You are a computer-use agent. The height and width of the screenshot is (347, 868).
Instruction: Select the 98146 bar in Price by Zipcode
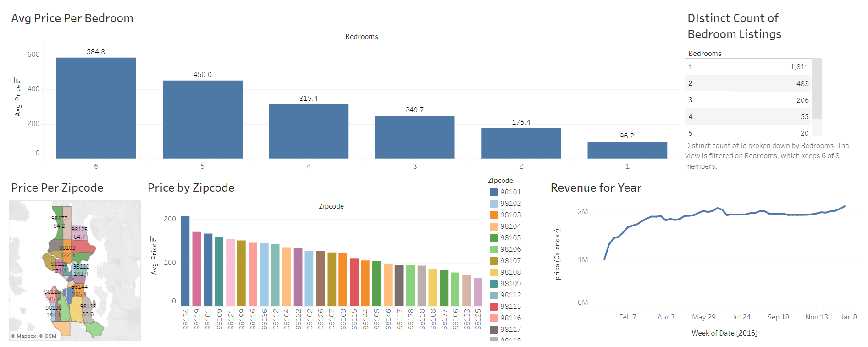tap(388, 285)
